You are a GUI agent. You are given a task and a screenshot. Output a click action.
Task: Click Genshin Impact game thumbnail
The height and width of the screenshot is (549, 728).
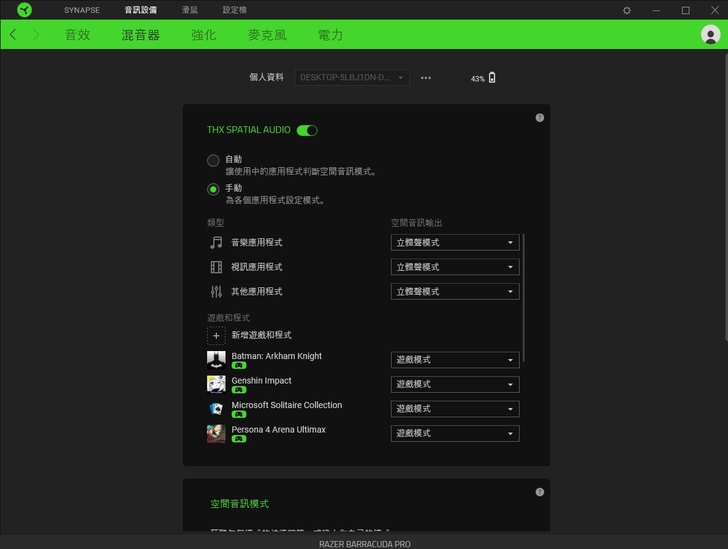click(216, 384)
